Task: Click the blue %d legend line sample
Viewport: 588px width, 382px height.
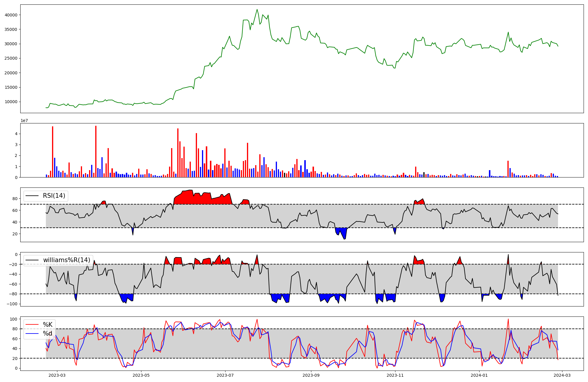Action: 32,334
